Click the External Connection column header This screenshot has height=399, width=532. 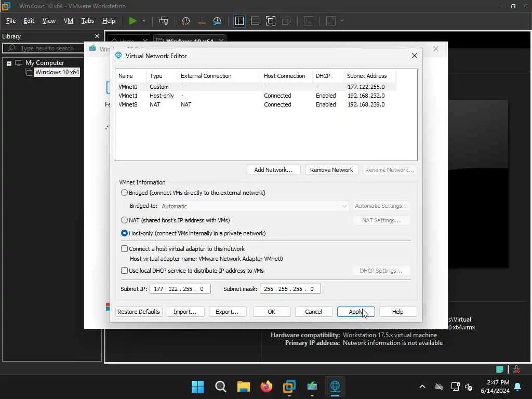pyautogui.click(x=219, y=76)
